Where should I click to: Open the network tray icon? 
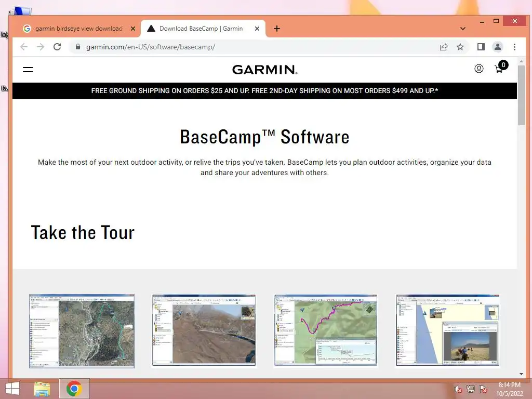(470, 389)
